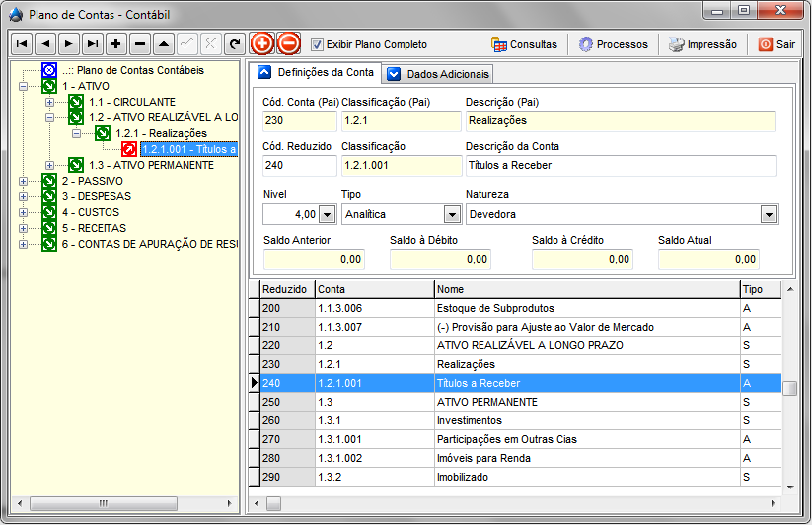Open the Natureza dropdown arrow
Viewport: 812px width, 525px height.
pos(768,214)
